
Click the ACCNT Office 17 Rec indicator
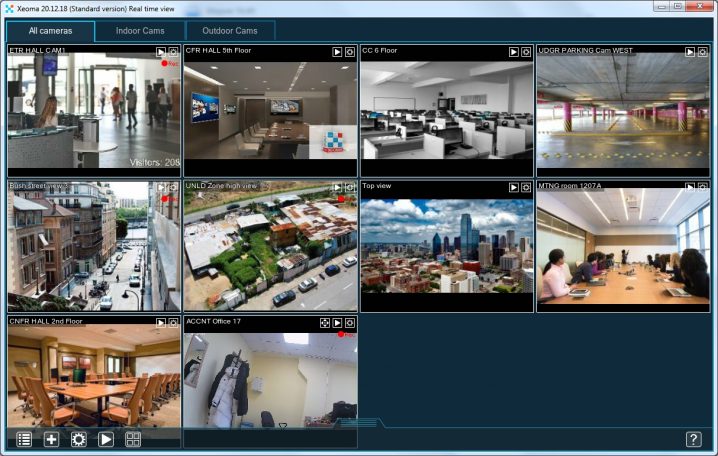(345, 334)
